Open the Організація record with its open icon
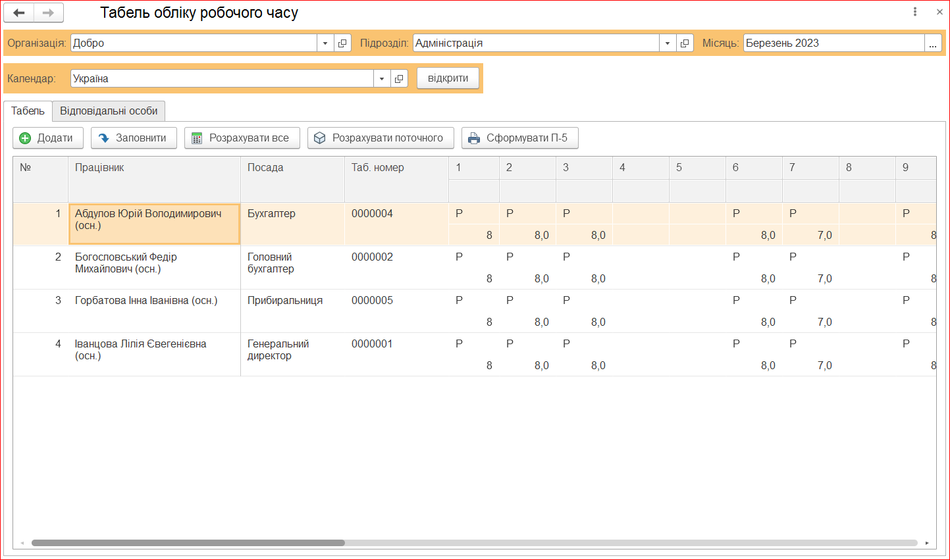Image resolution: width=950 pixels, height=560 pixels. 342,43
